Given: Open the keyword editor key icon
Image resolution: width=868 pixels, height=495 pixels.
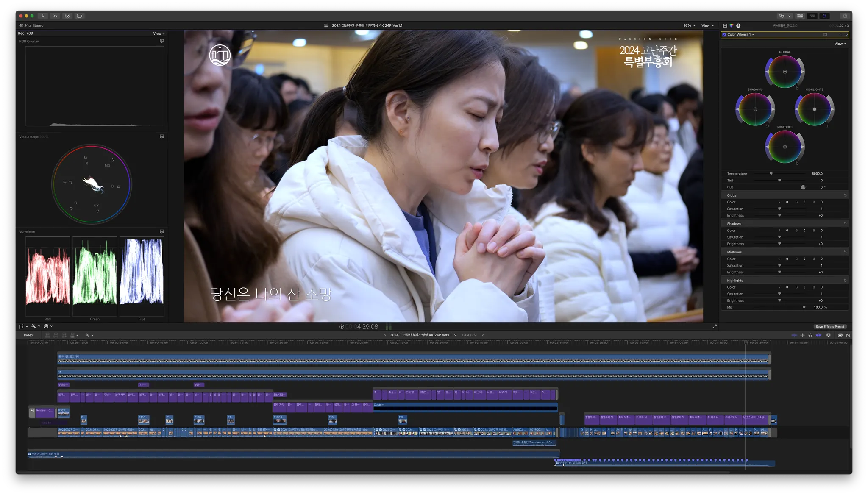Looking at the screenshot, I should pos(55,16).
